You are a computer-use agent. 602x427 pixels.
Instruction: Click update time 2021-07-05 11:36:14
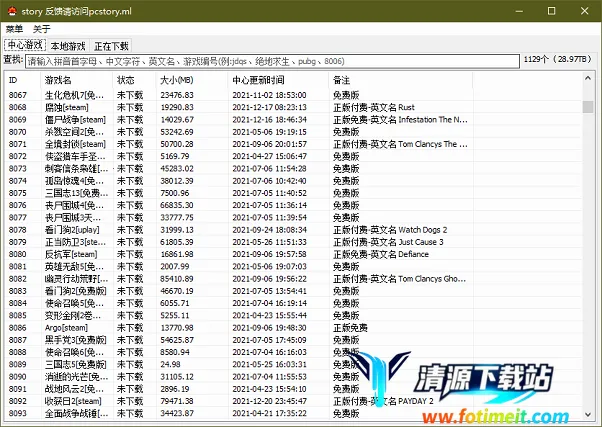coord(270,205)
